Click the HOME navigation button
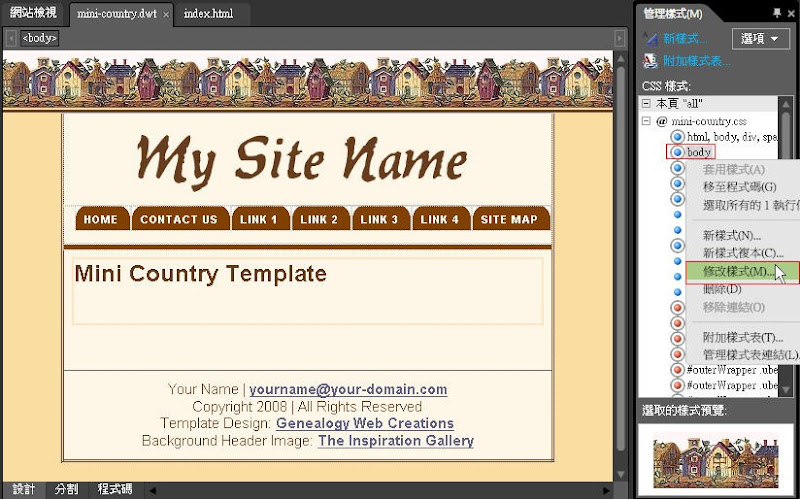 click(x=102, y=218)
